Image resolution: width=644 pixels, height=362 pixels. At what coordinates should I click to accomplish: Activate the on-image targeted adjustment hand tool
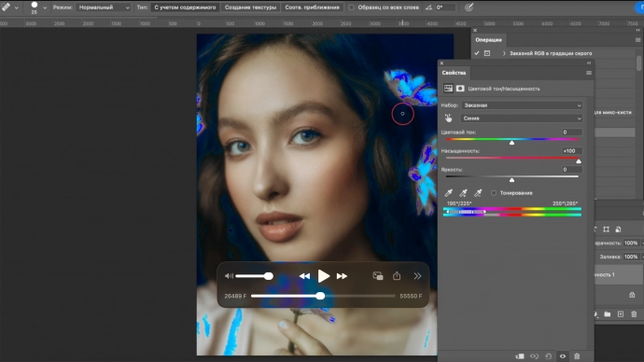[448, 118]
